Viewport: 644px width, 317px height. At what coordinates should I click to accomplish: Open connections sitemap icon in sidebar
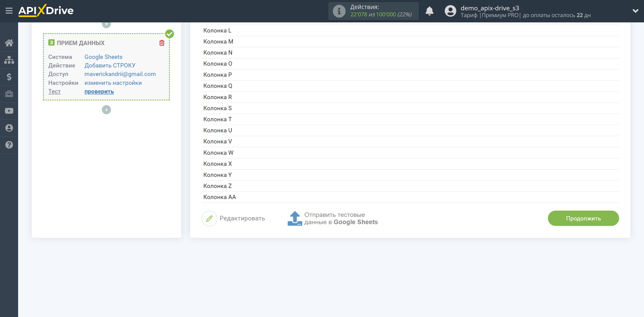pos(9,60)
